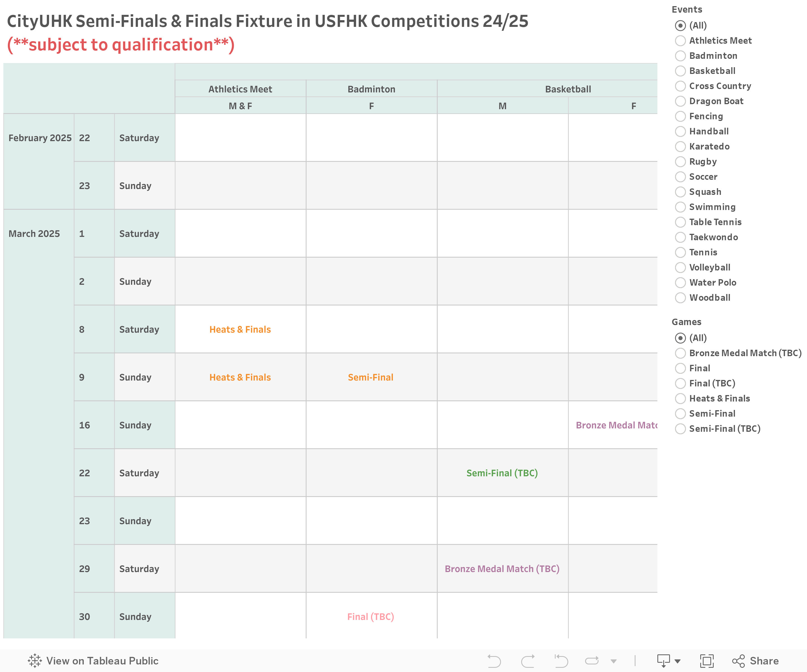Filter games by Semi-Final (TBC)
Screen dimensions: 807x672
pyautogui.click(x=681, y=429)
